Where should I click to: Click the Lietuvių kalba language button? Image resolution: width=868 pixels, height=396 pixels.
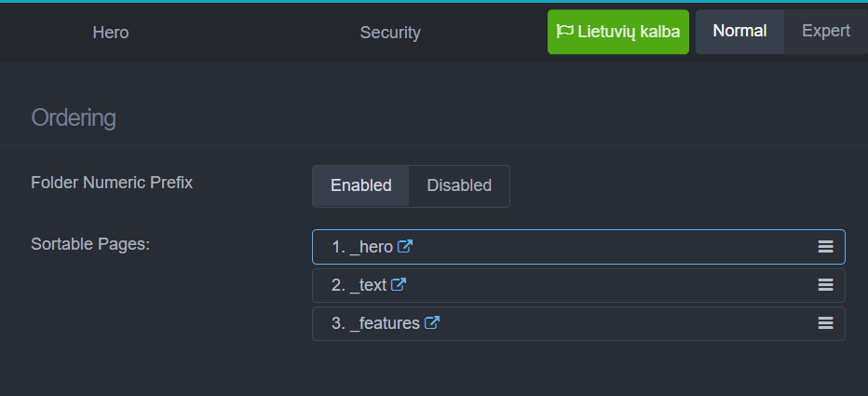pos(618,32)
